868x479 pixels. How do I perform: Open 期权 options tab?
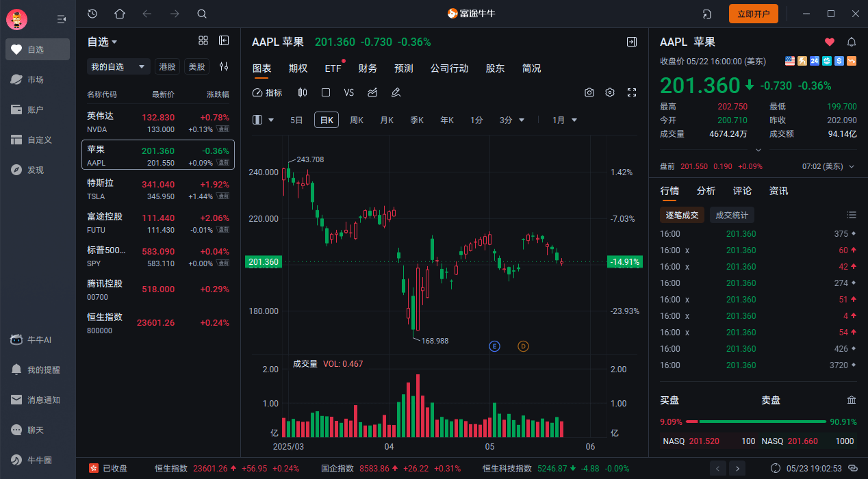point(298,68)
